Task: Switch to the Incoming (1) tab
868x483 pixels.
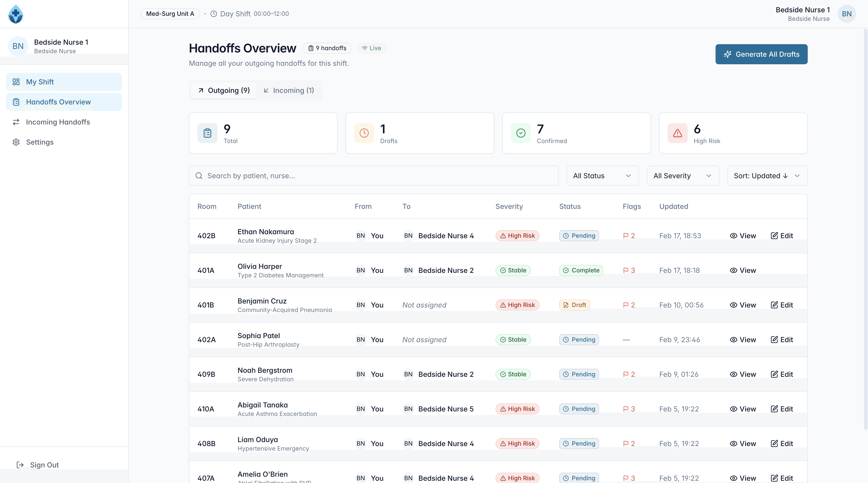Action: coord(289,90)
